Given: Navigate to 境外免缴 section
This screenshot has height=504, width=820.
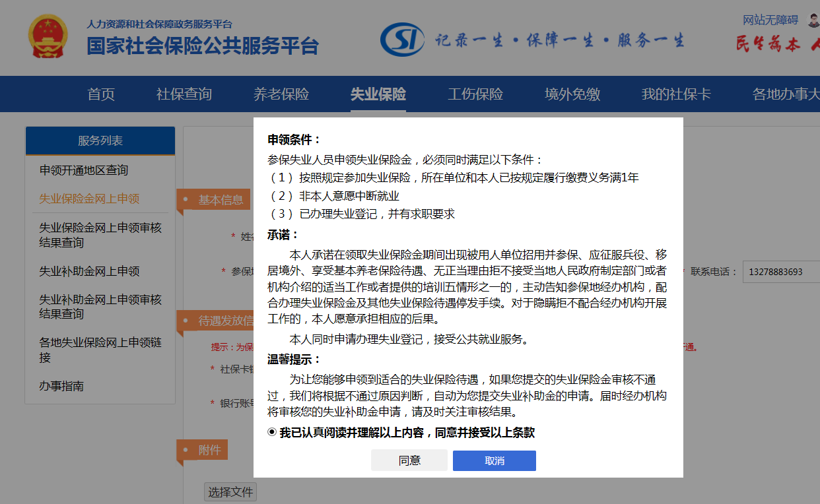Looking at the screenshot, I should pyautogui.click(x=572, y=94).
